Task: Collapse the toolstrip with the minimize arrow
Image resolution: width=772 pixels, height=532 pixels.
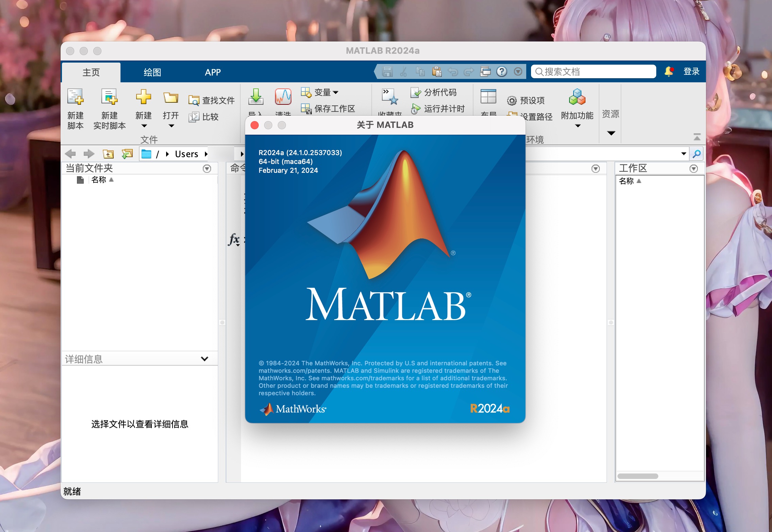Action: [697, 137]
